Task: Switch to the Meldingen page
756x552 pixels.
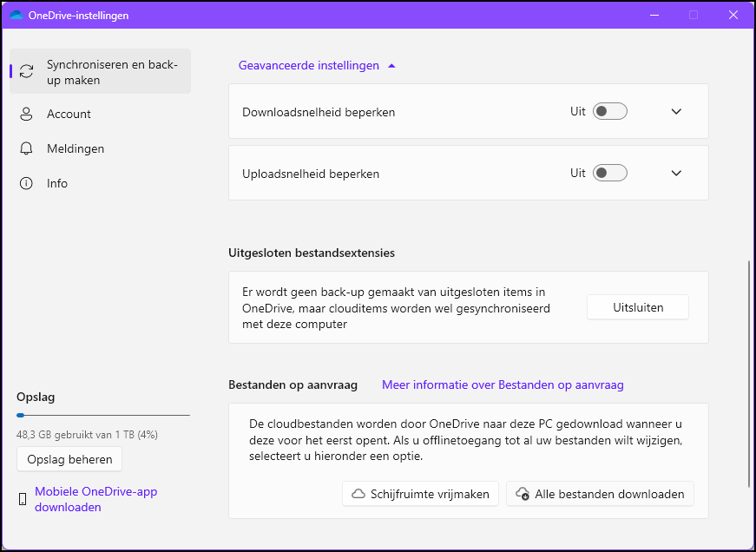Action: [x=76, y=148]
